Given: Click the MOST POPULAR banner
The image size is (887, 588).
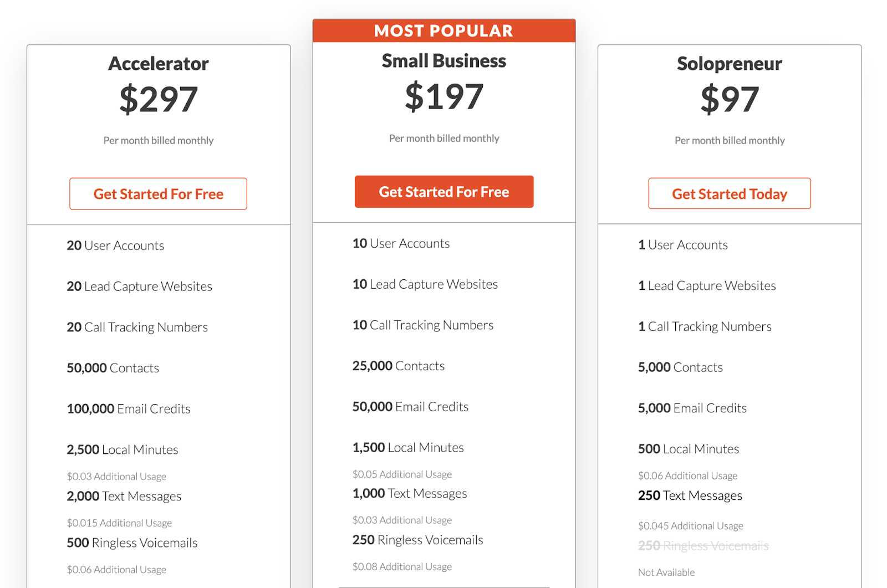Looking at the screenshot, I should click(443, 31).
